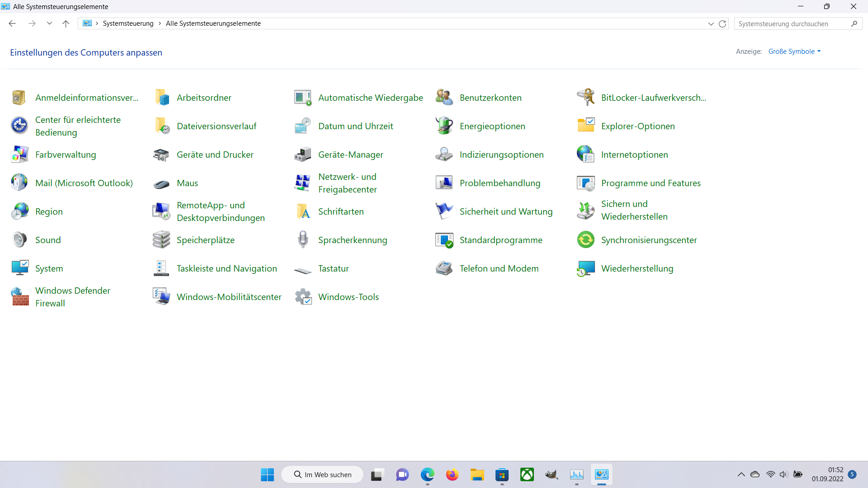Click the Sicherheit und Wartung flag icon

(444, 211)
